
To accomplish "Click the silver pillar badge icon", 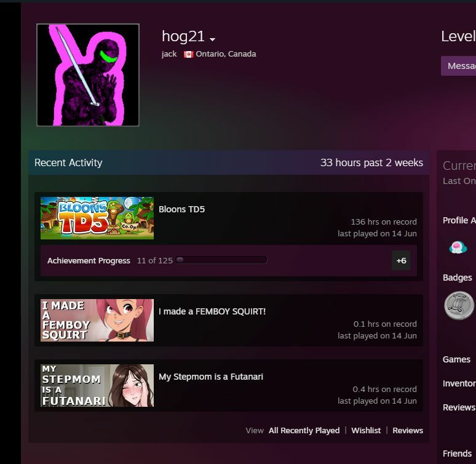I will [x=459, y=305].
